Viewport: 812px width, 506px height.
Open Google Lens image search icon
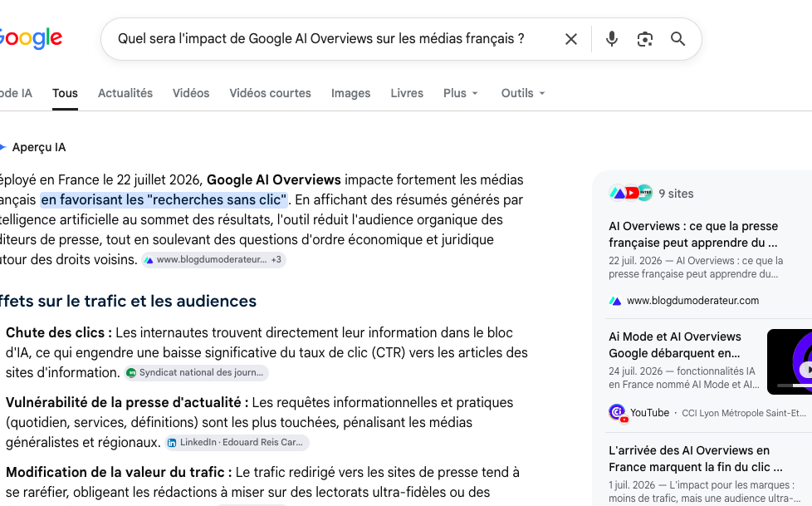[645, 39]
